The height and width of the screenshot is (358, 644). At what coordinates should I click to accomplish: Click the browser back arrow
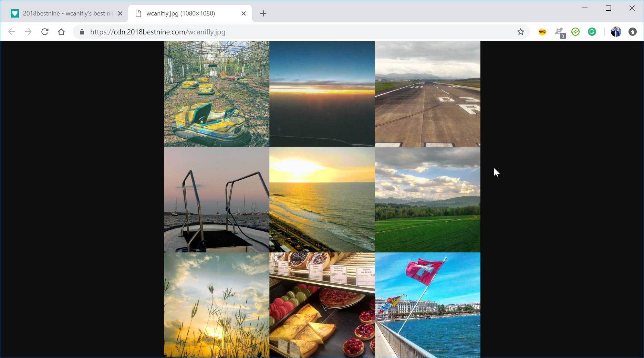[12, 32]
